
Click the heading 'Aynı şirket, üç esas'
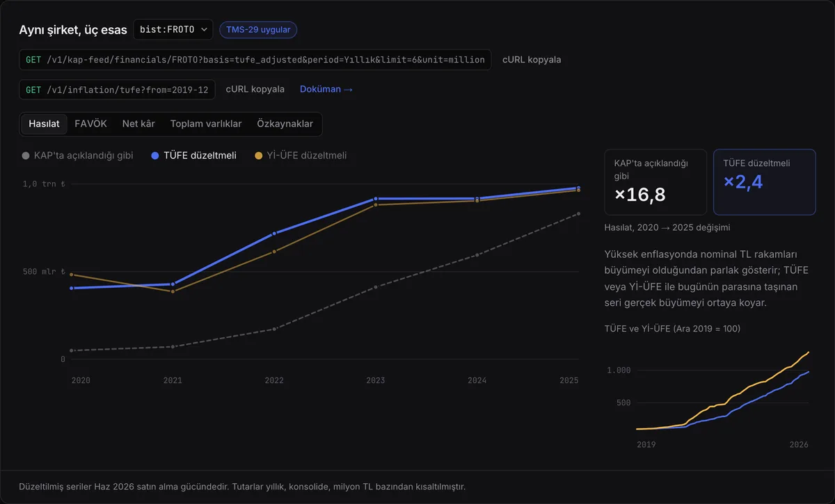click(x=73, y=30)
